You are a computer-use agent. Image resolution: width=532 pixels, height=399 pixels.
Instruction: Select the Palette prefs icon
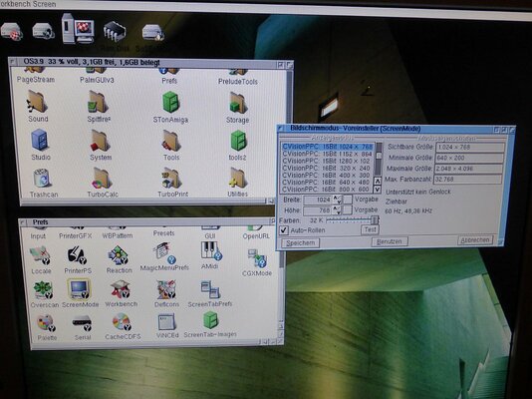coord(46,323)
